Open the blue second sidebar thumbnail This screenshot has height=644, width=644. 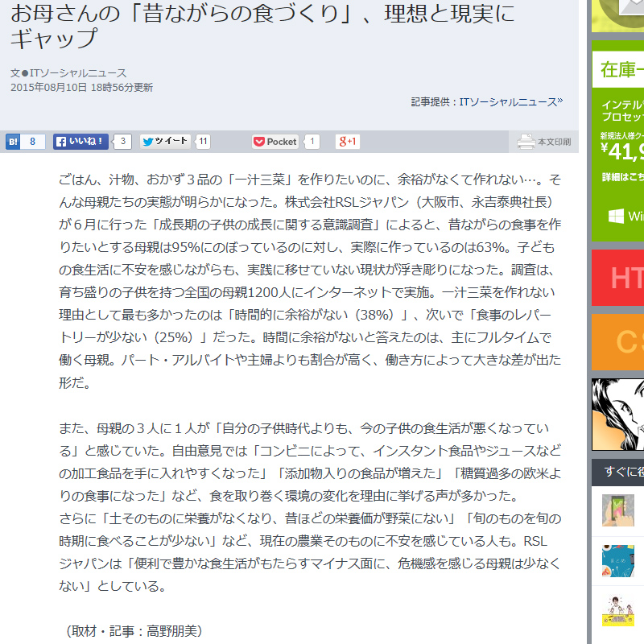[618, 561]
